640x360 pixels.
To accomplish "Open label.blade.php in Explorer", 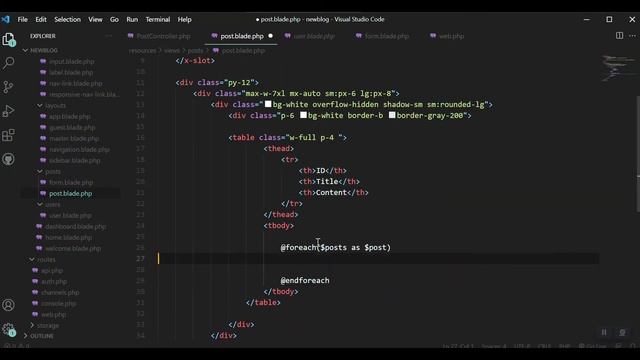I will tap(71, 72).
